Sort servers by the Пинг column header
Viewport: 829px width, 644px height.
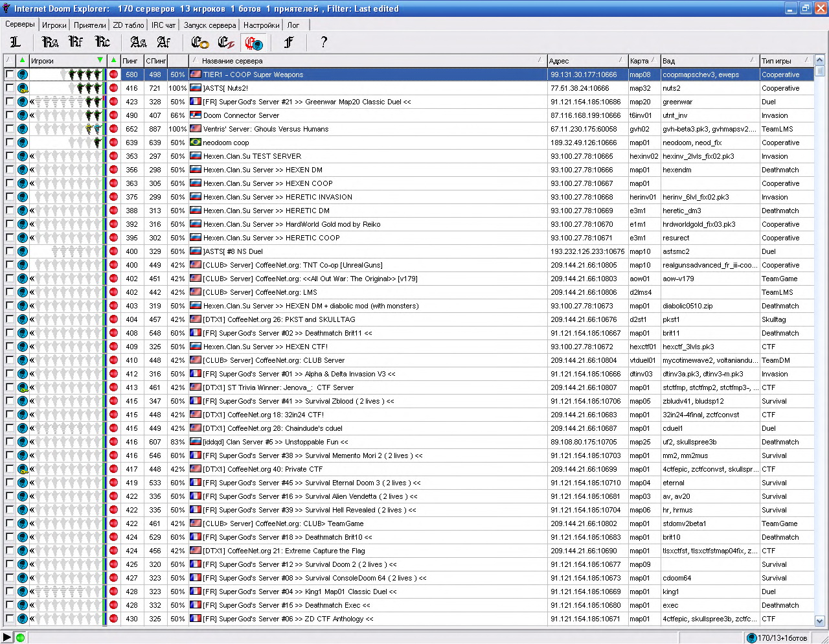coord(131,61)
